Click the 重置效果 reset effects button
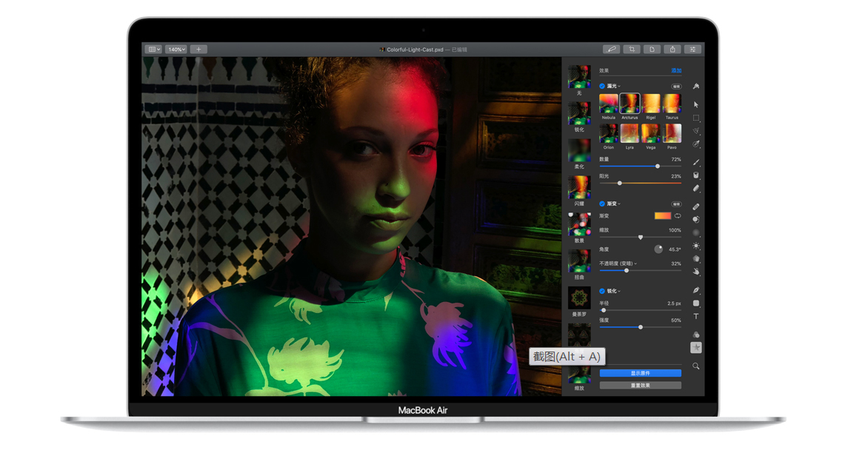Viewport: 868px width, 470px height. [x=641, y=386]
